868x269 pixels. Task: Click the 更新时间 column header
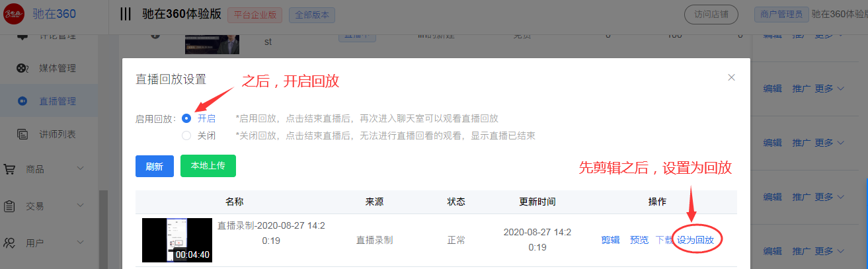coord(537,202)
